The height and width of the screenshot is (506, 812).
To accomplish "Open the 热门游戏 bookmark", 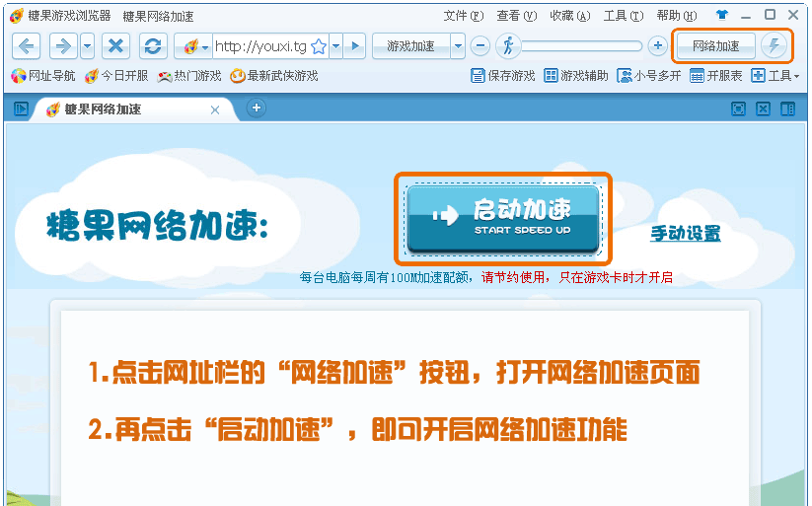I will pyautogui.click(x=189, y=76).
